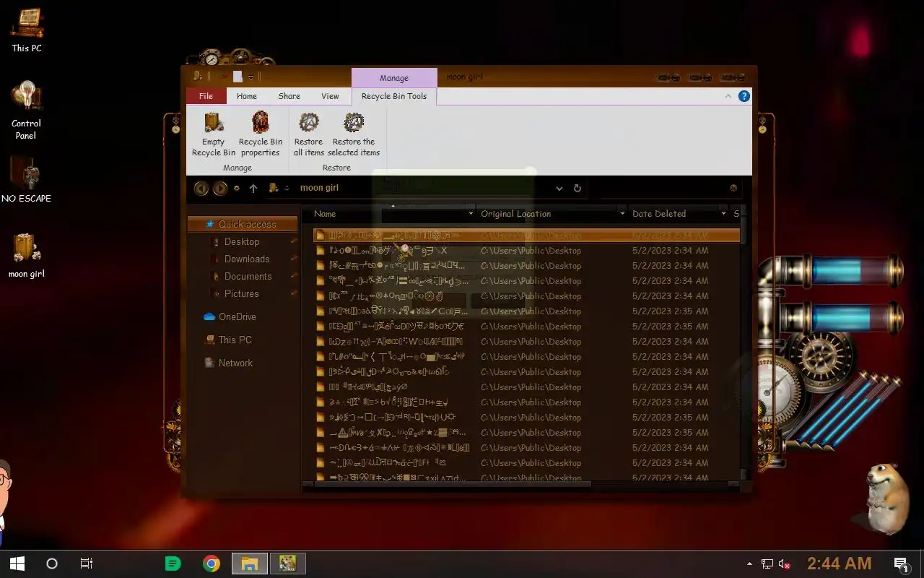Refresh the moon girl folder view
Image resolution: width=924 pixels, height=578 pixels.
[577, 188]
